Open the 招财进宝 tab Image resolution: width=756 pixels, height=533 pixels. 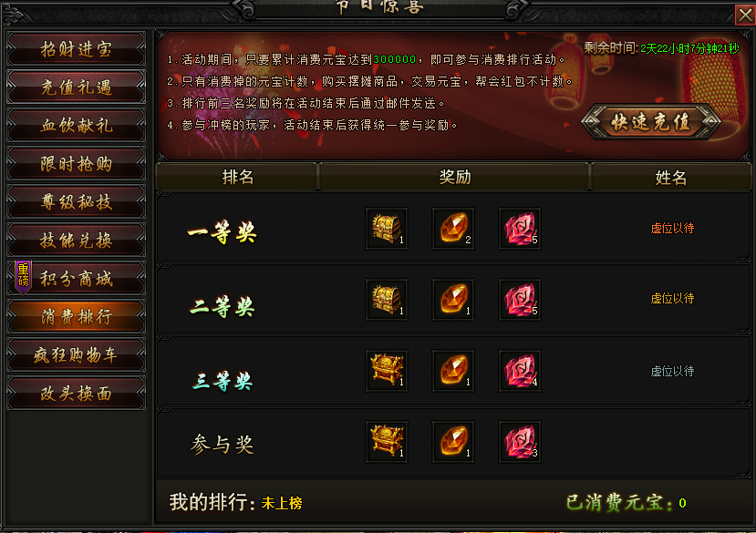pos(77,48)
